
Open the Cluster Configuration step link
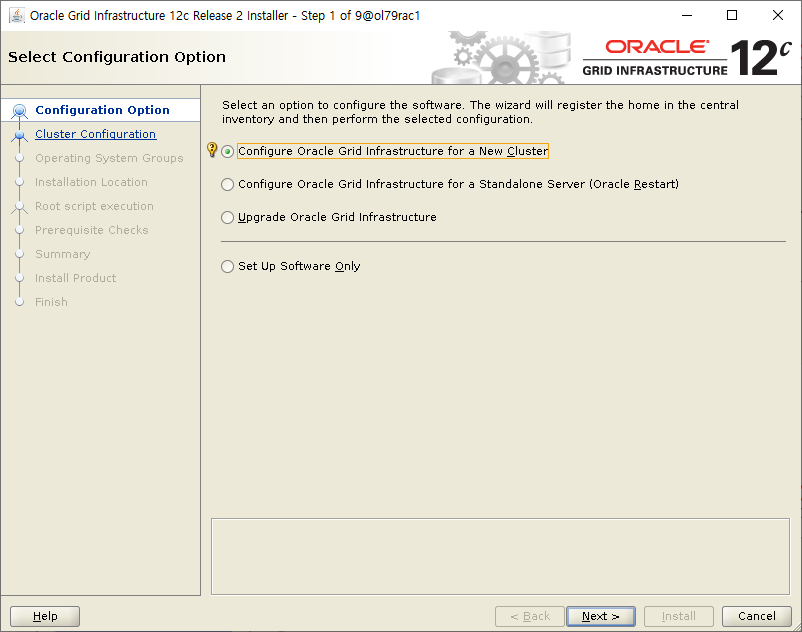point(96,134)
